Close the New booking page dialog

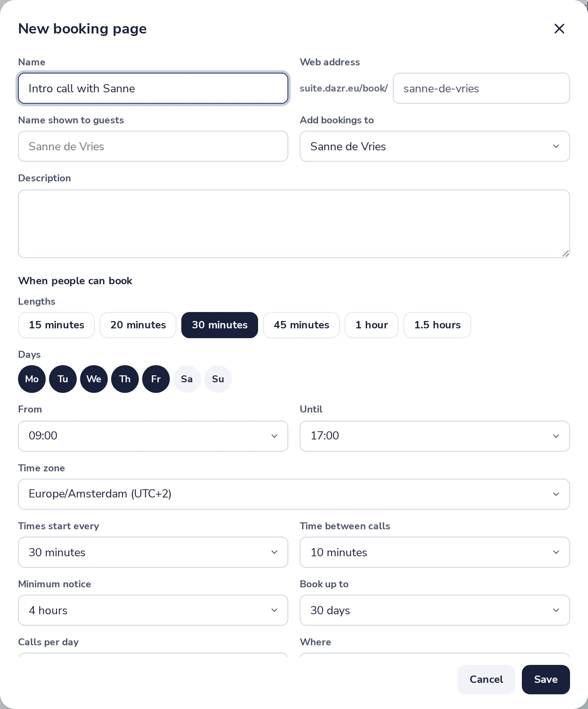(x=559, y=29)
